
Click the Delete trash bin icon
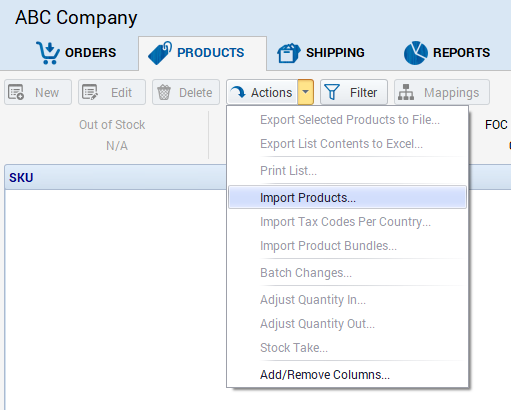(x=164, y=92)
